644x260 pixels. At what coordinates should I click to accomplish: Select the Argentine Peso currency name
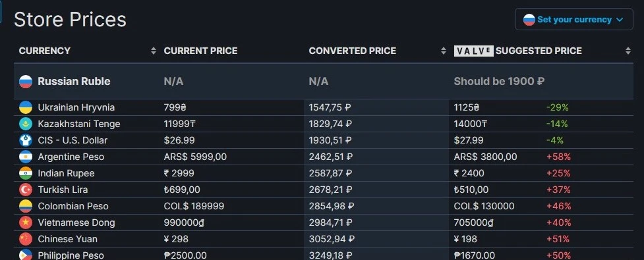[71, 157]
